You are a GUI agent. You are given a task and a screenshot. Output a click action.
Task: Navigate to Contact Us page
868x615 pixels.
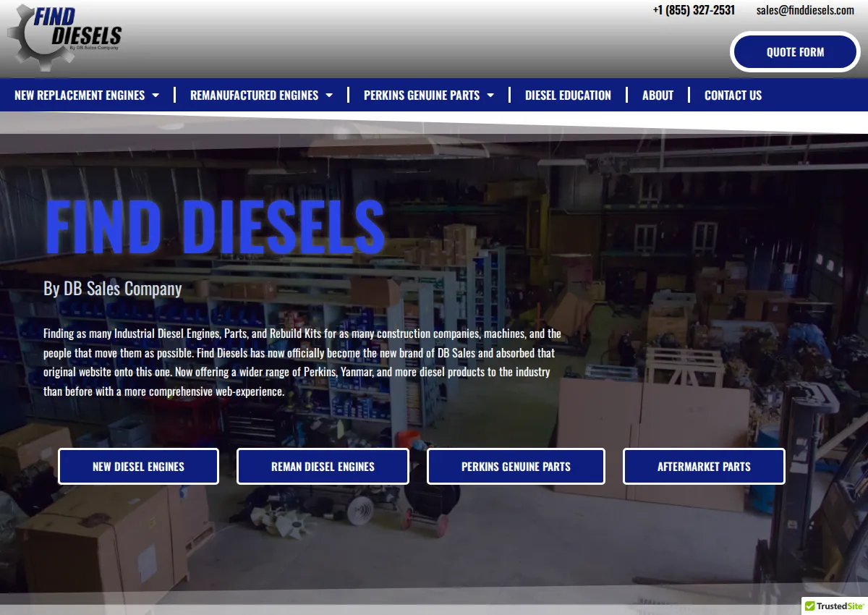click(733, 96)
